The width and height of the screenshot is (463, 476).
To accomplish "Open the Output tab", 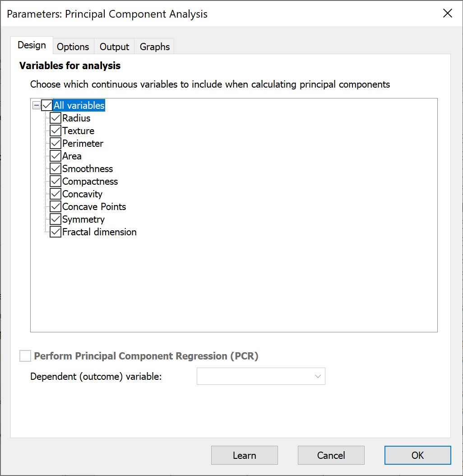I will tap(114, 47).
